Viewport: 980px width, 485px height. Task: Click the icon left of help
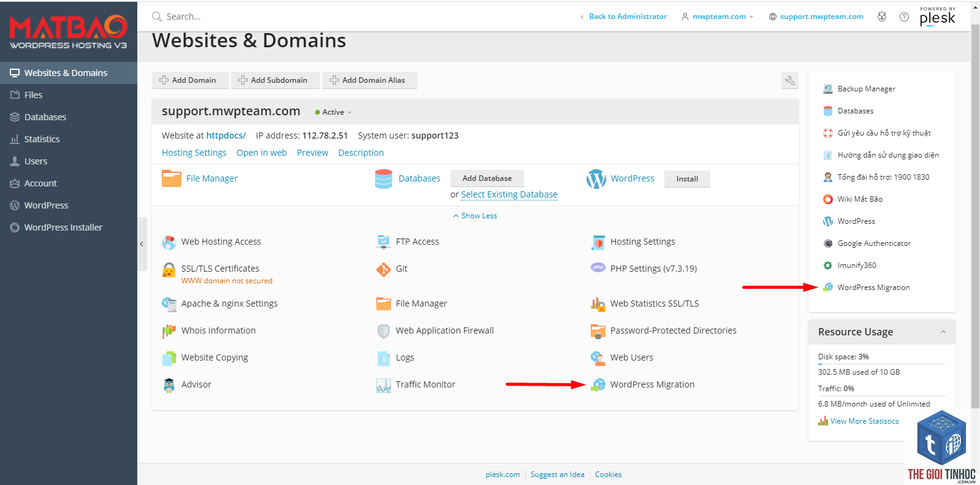(x=882, y=17)
